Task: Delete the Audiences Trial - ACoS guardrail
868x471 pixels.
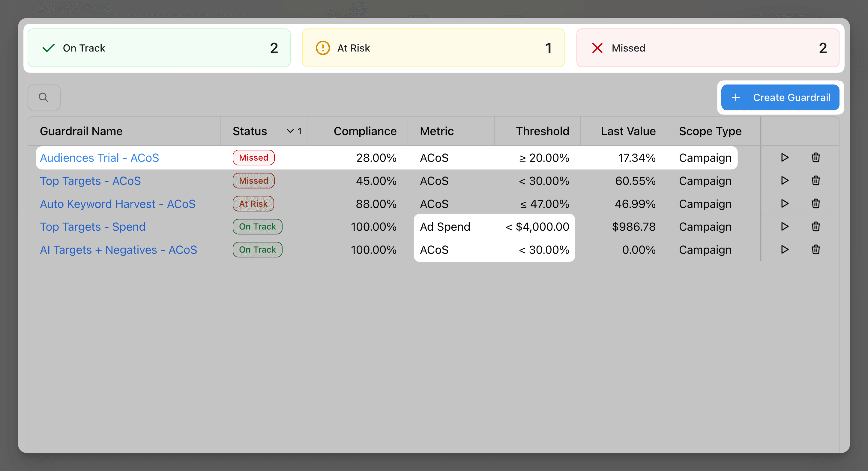Action: coord(816,157)
